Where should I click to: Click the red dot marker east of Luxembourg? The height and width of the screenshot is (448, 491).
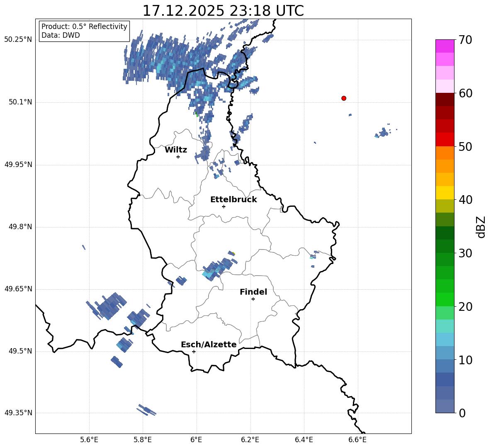click(343, 98)
